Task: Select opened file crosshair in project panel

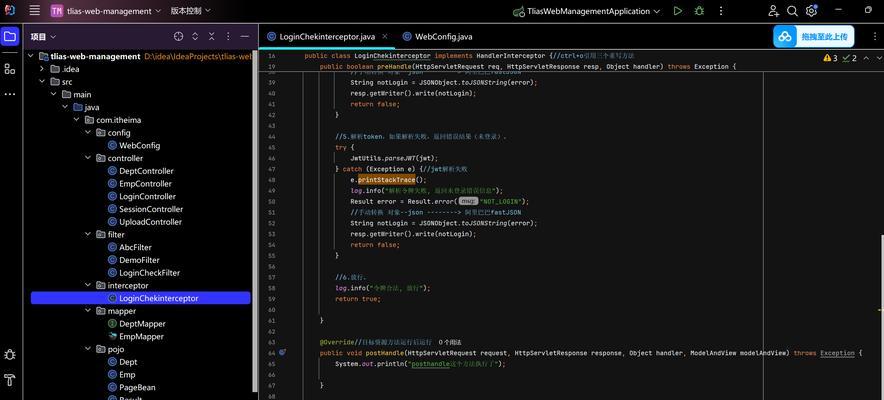Action: (179, 36)
